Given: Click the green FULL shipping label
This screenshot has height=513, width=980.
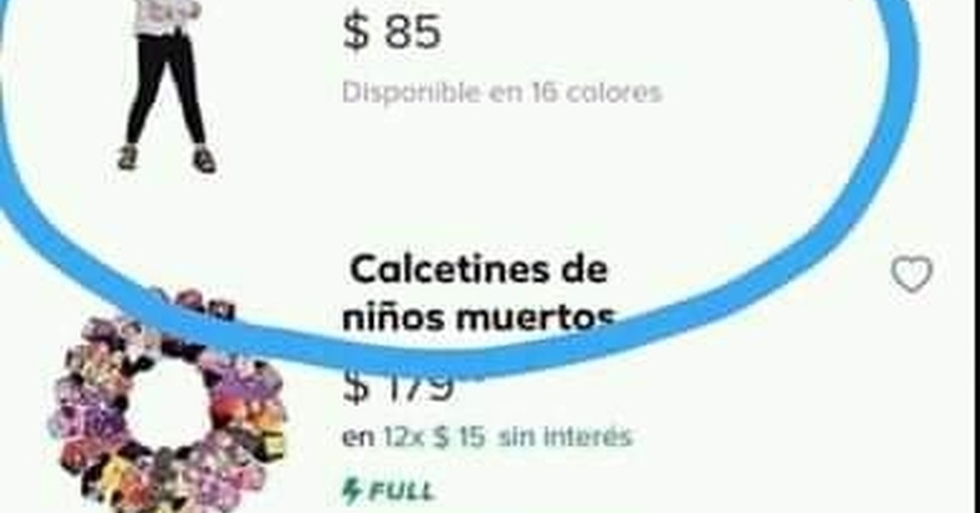Looking at the screenshot, I should click(388, 491).
